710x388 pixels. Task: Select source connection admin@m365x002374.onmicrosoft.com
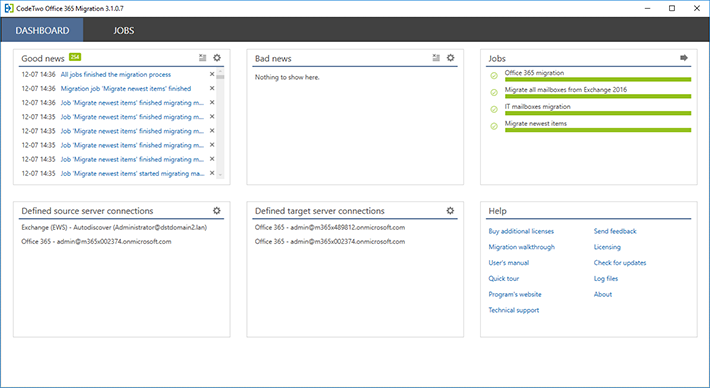click(x=96, y=241)
